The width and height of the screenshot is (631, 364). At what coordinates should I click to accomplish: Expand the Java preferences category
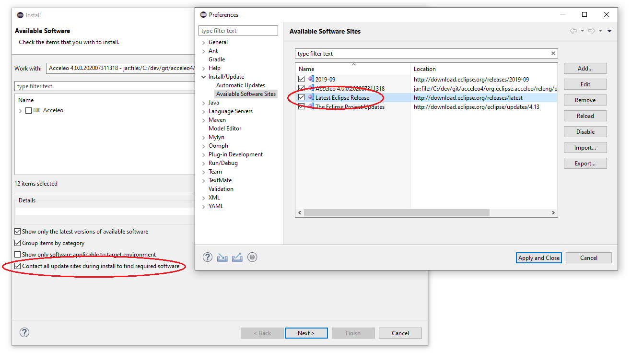pos(203,103)
